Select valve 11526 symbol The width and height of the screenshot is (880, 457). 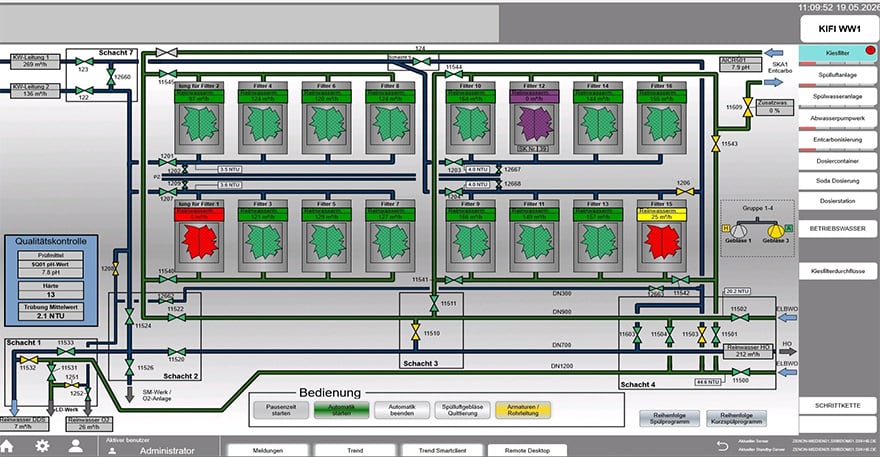[129, 367]
